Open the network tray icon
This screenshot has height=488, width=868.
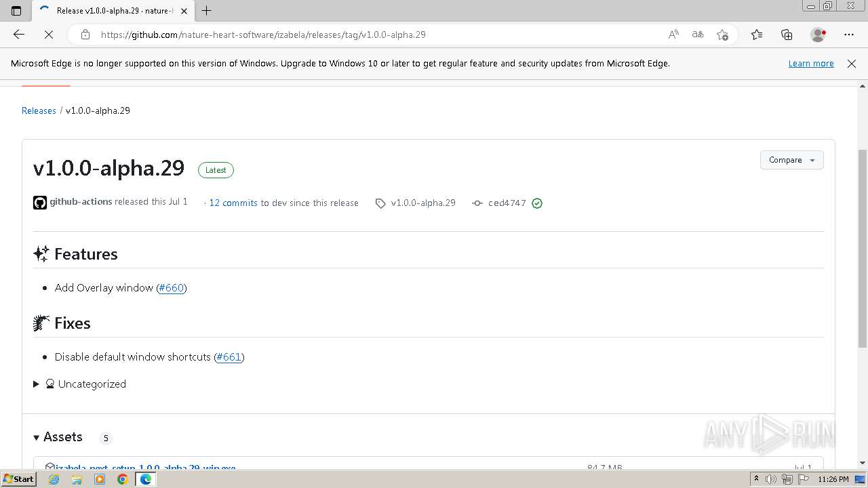(787, 479)
